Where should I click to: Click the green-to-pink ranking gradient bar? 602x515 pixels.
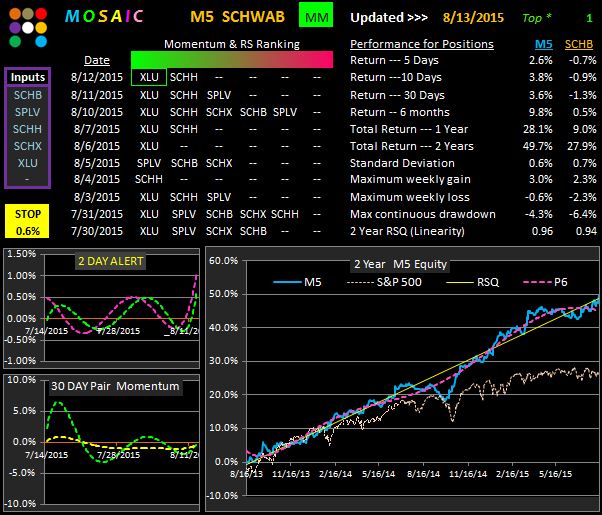(232, 60)
